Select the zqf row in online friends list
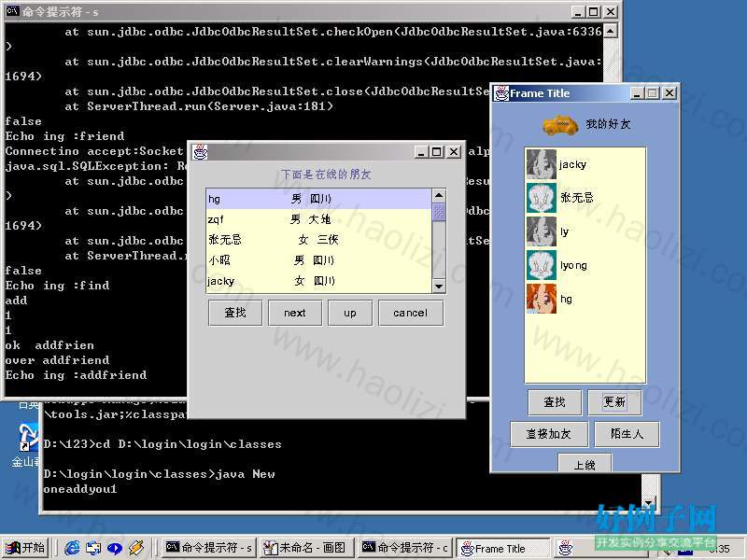This screenshot has height=560, width=747. (319, 219)
